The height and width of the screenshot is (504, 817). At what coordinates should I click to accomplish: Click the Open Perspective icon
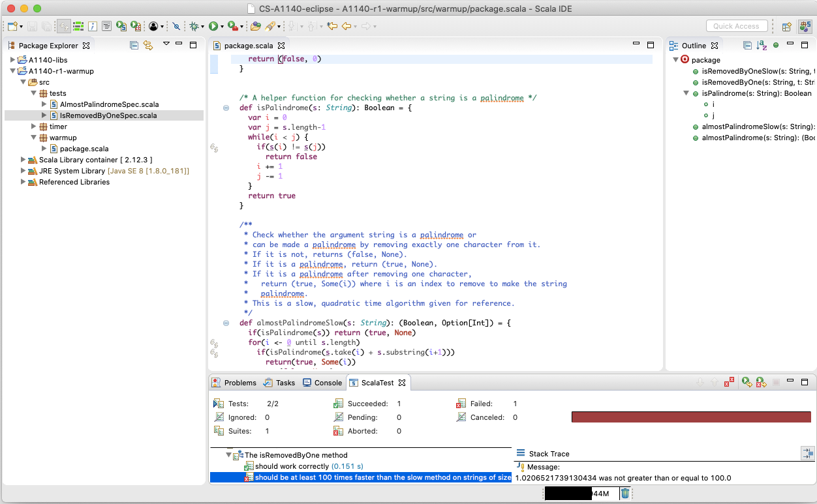point(786,26)
